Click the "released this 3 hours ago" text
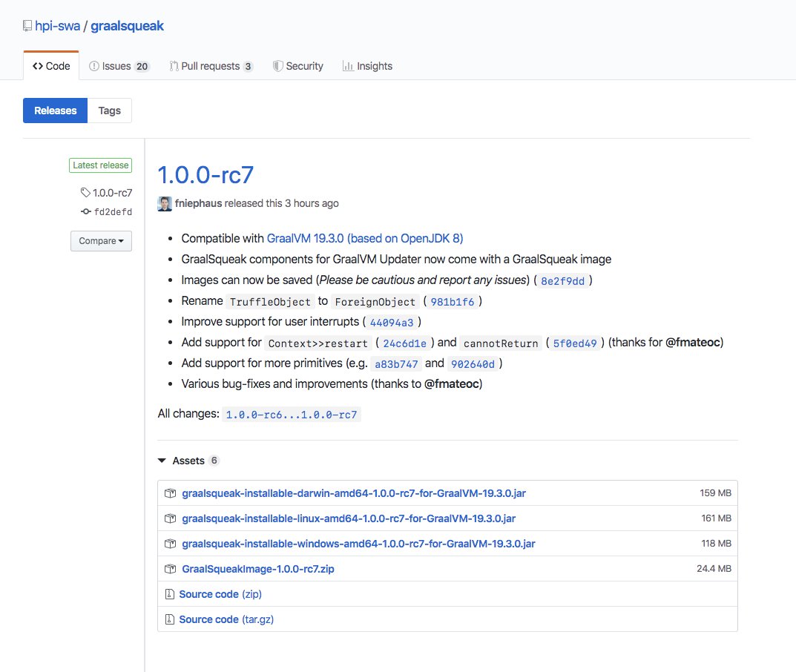Image resolution: width=796 pixels, height=672 pixels. (282, 203)
